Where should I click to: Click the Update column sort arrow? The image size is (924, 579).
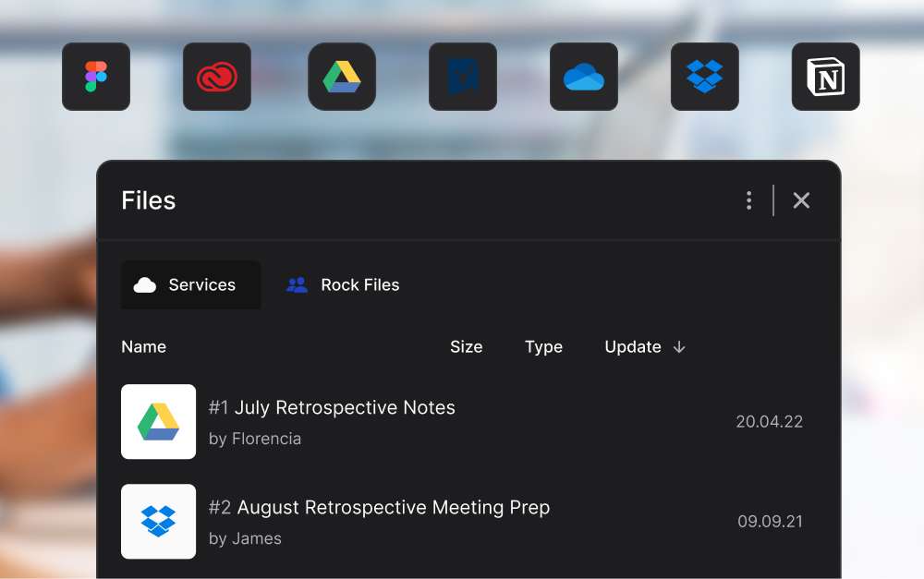[680, 347]
